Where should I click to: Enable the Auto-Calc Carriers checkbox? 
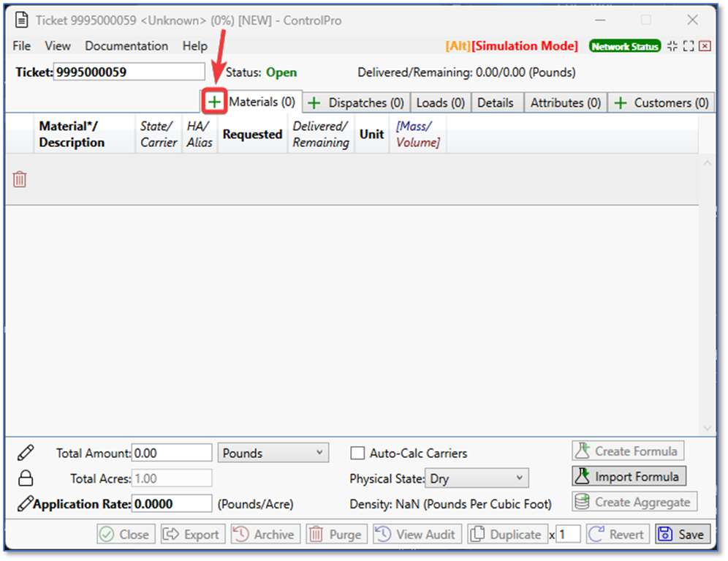click(x=357, y=453)
